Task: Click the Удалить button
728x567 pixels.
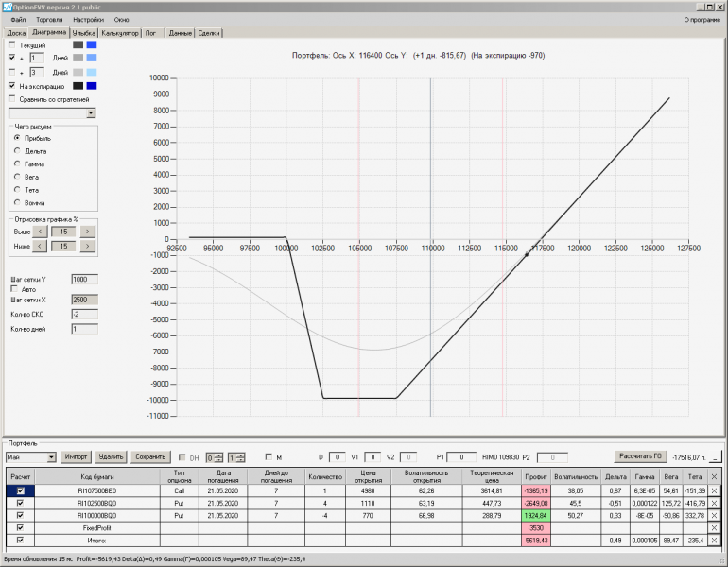Action: (111, 457)
